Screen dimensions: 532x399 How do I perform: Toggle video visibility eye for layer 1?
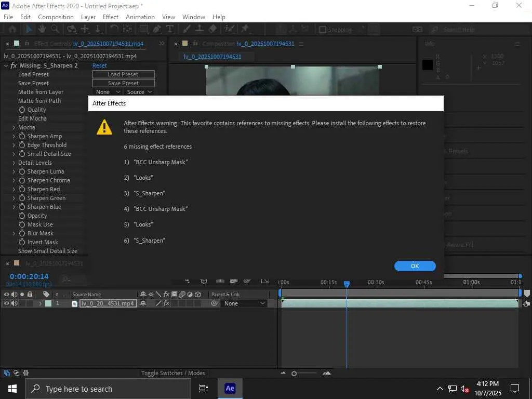7,303
